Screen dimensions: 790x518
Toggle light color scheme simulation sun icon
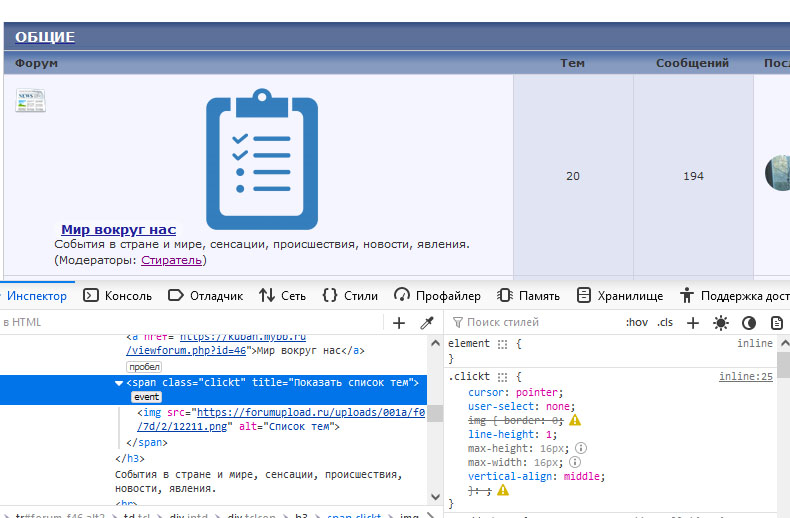pos(721,323)
